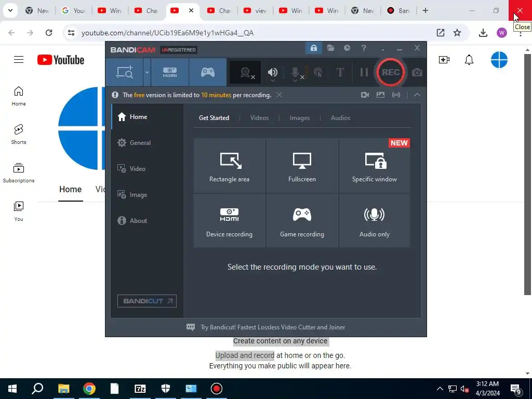Viewport: 532px width, 399px height.
Task: Open About section in Bandicam sidebar
Action: tap(147, 220)
